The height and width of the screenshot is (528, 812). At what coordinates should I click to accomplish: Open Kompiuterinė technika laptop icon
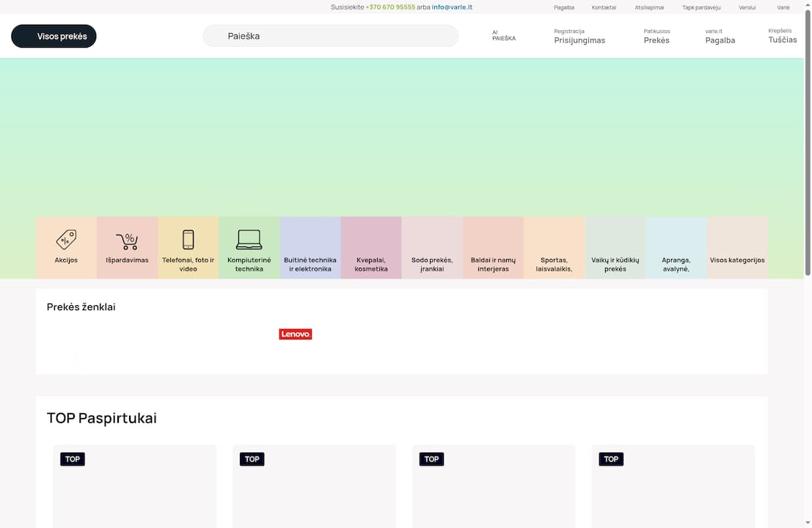(x=249, y=240)
